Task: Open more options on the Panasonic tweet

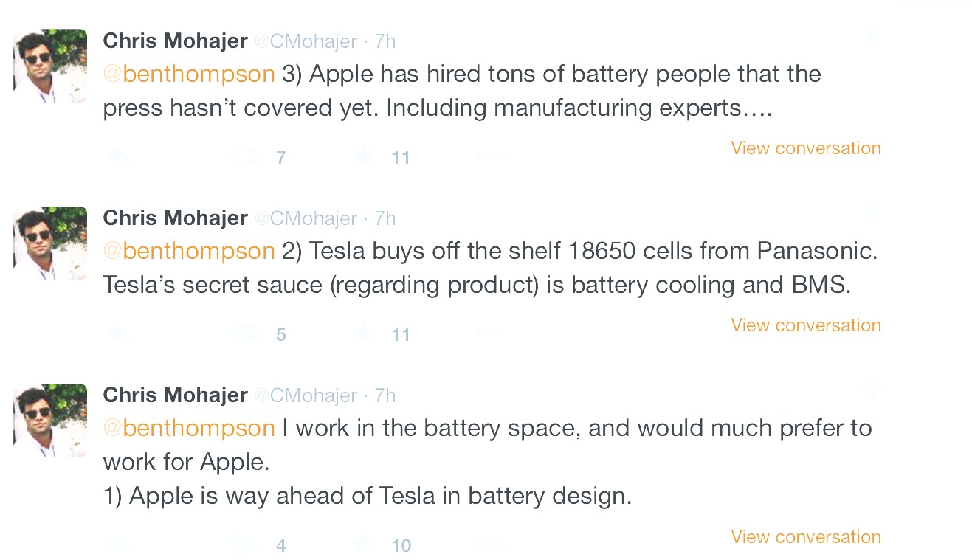Action: pos(491,335)
